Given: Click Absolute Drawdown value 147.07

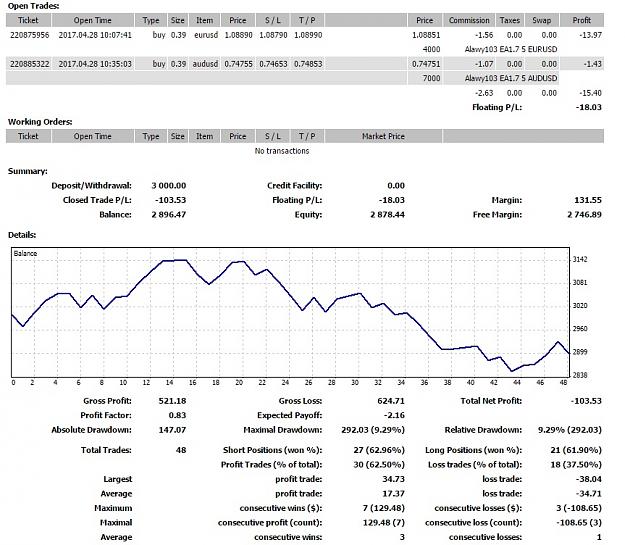Looking at the screenshot, I should click(x=172, y=430).
